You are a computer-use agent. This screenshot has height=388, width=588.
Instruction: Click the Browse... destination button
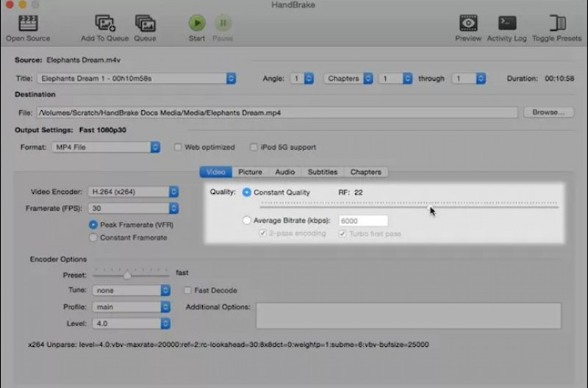[x=548, y=112]
